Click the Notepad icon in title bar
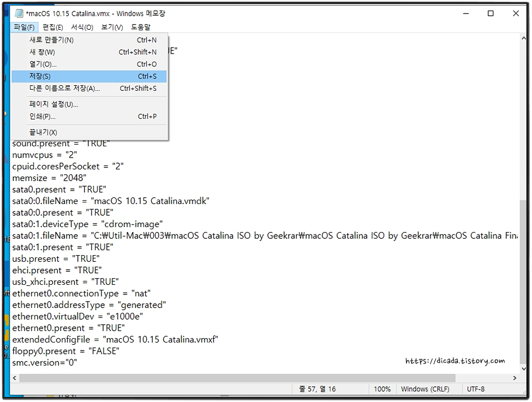 pyautogui.click(x=18, y=13)
